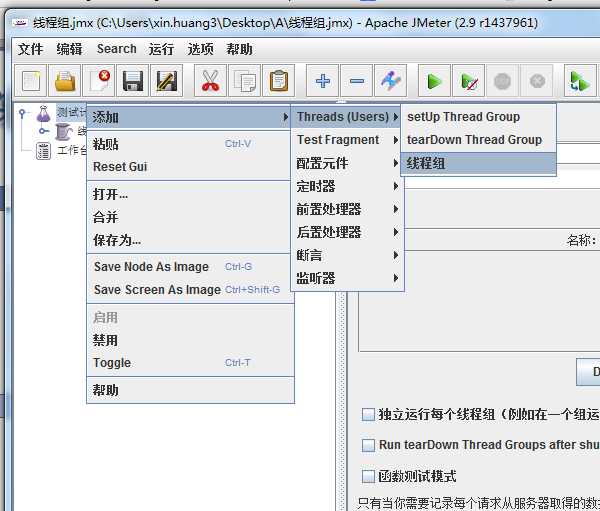
Task: Enable Run tearDown Thread Groups checkbox
Action: pyautogui.click(x=368, y=445)
